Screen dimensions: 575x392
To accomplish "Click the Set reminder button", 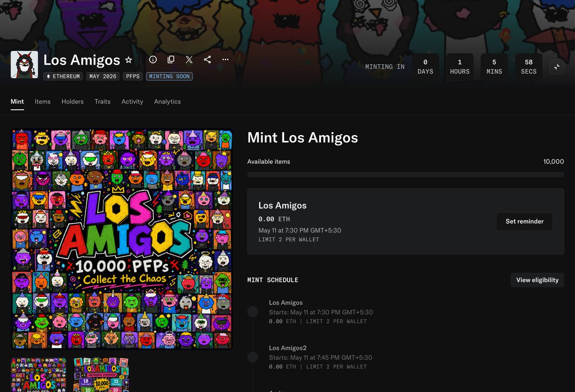I will pyautogui.click(x=525, y=221).
